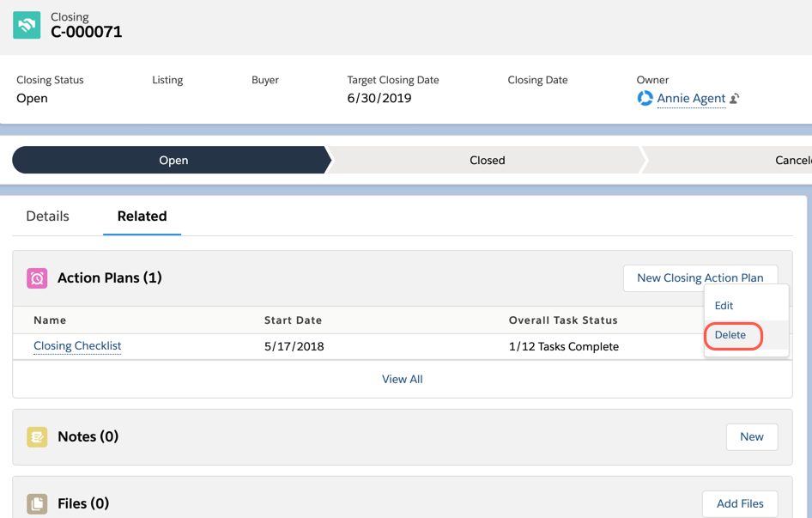The image size is (812, 518).
Task: Switch to the Details tab
Action: (x=47, y=216)
